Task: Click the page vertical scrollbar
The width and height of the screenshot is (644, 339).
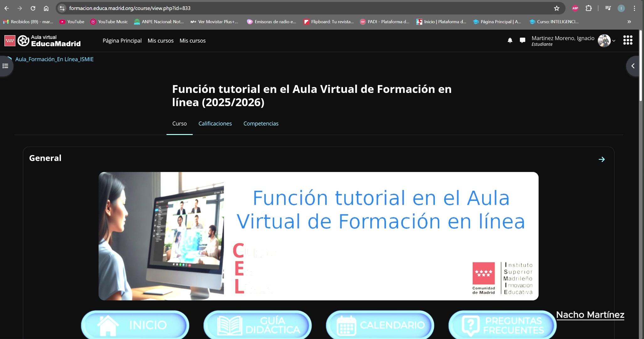Action: click(x=641, y=66)
